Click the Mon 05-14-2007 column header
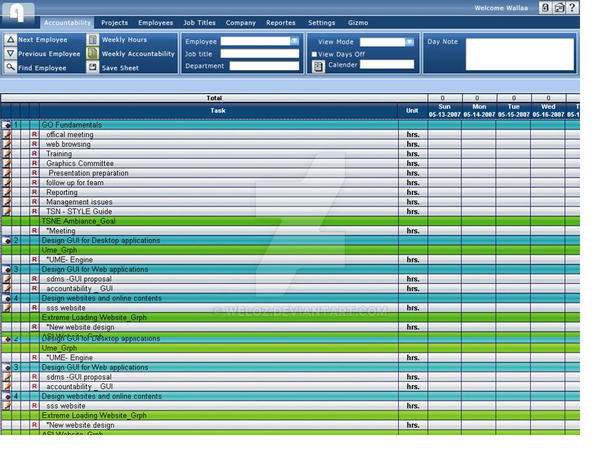 click(x=479, y=111)
